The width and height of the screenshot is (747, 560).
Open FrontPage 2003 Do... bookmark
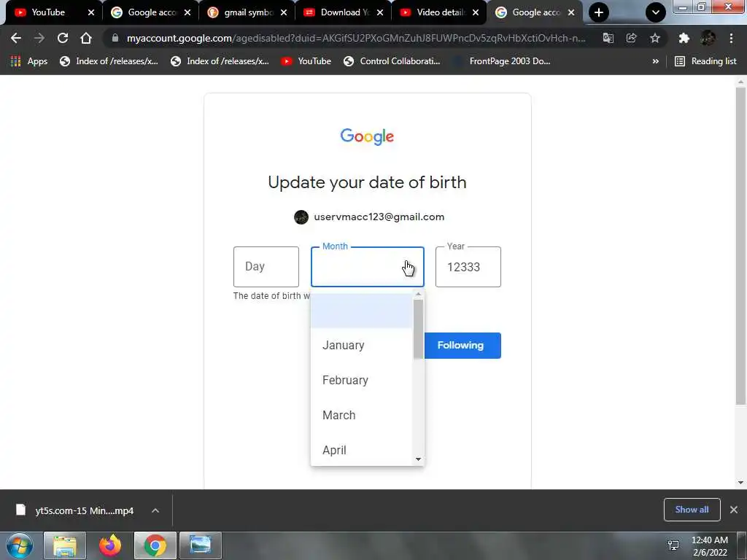click(x=502, y=61)
